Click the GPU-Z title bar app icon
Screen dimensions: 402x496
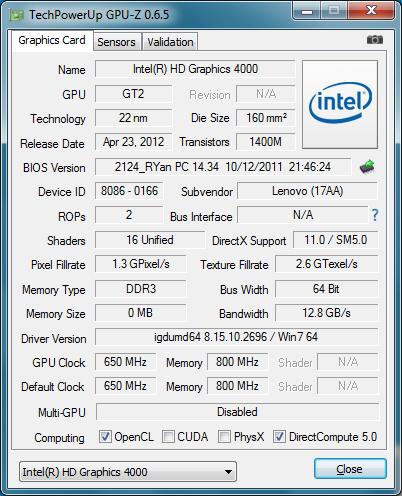17,15
